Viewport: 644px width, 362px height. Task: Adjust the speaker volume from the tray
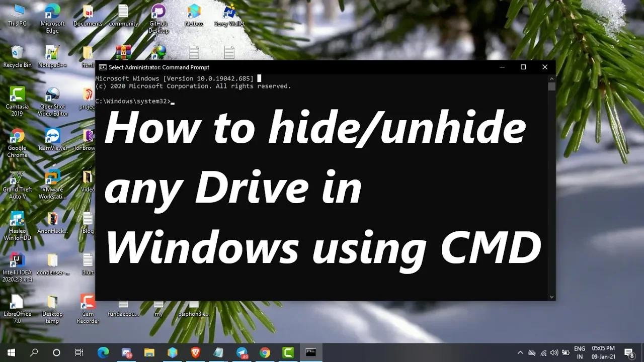[x=554, y=352]
